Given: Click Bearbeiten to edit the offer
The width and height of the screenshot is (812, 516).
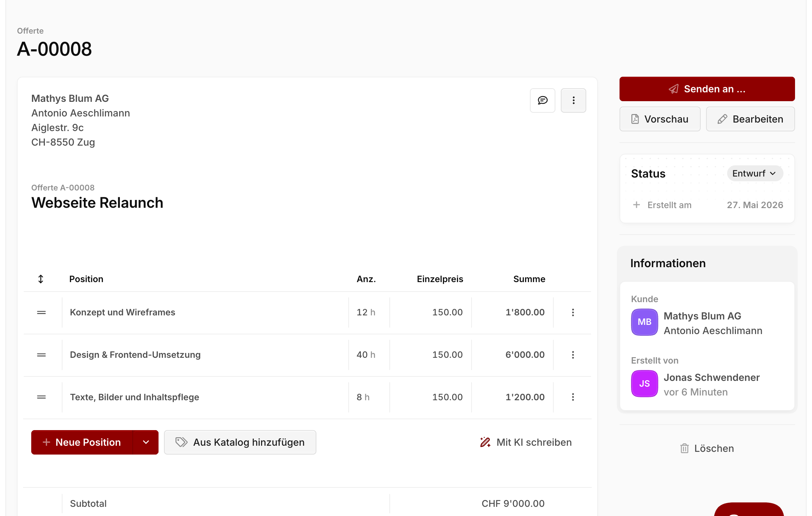Looking at the screenshot, I should [x=751, y=119].
